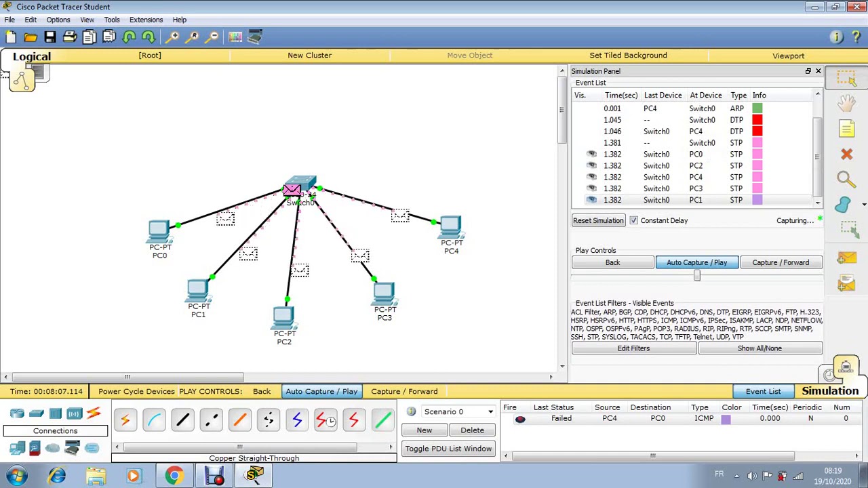Click the Undo green arrow icon

[x=129, y=37]
